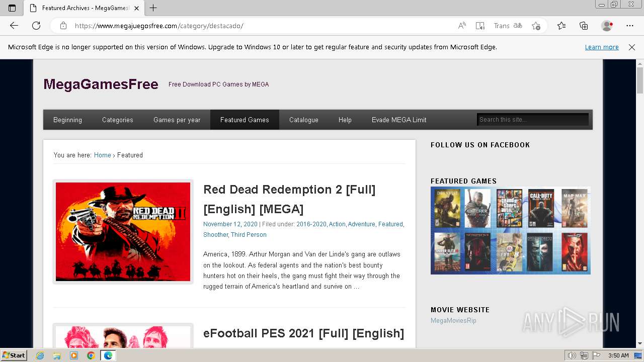Open the Windows Start menu
The image size is (644, 362).
pos(14,355)
